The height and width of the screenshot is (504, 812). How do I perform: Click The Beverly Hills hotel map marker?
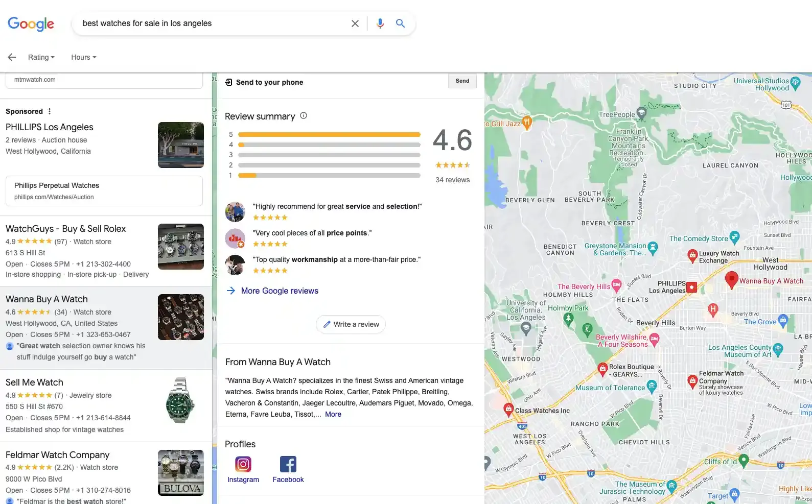[616, 285]
